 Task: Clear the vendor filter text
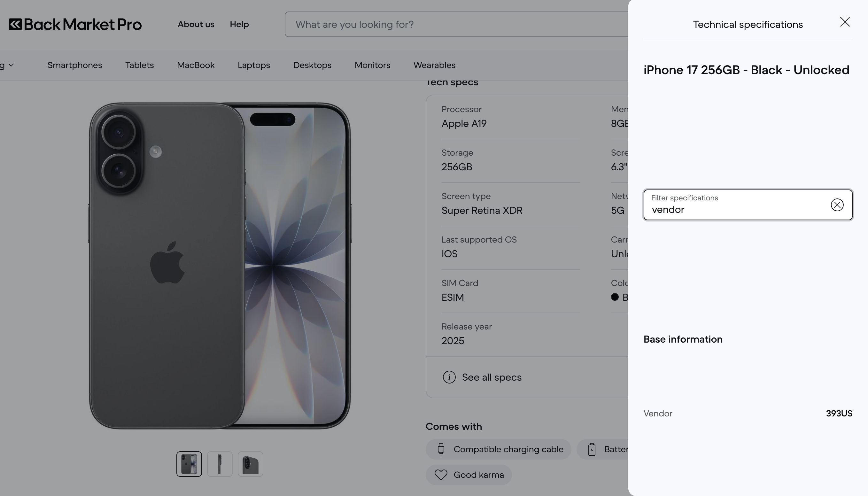pyautogui.click(x=837, y=205)
